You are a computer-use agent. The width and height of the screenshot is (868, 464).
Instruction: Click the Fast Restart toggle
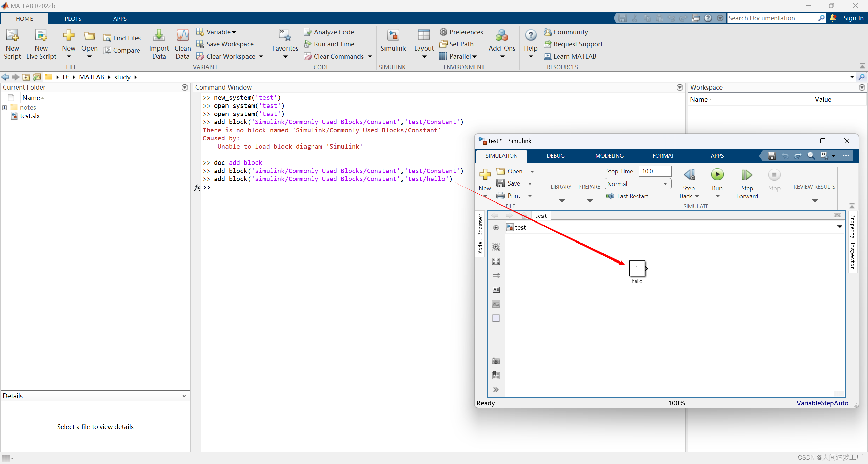coord(627,196)
